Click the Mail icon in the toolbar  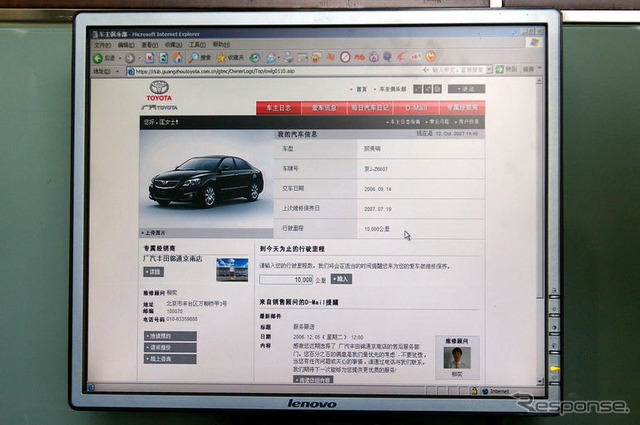point(271,58)
